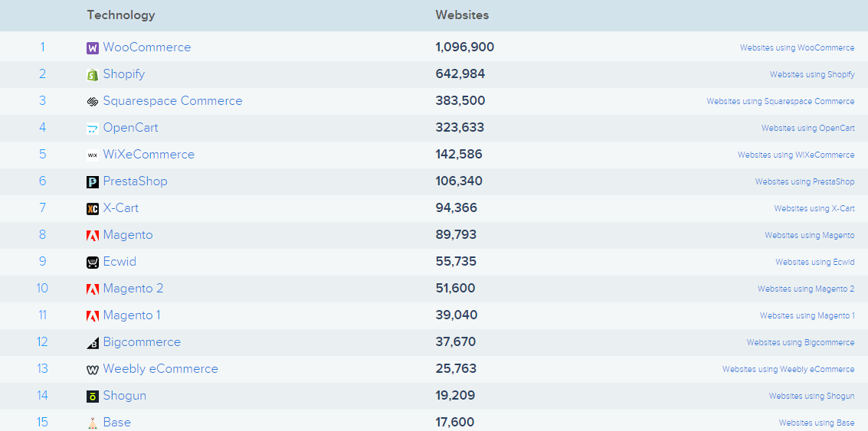
Task: Click the Websites column header
Action: 462,15
